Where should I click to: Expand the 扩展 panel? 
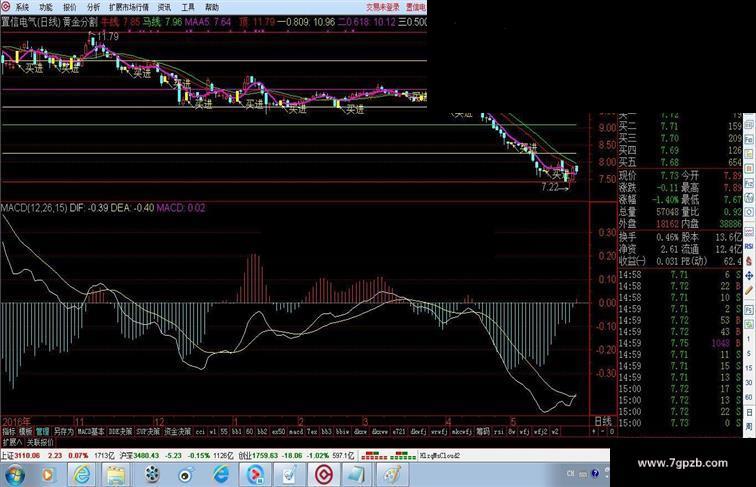tap(12, 442)
